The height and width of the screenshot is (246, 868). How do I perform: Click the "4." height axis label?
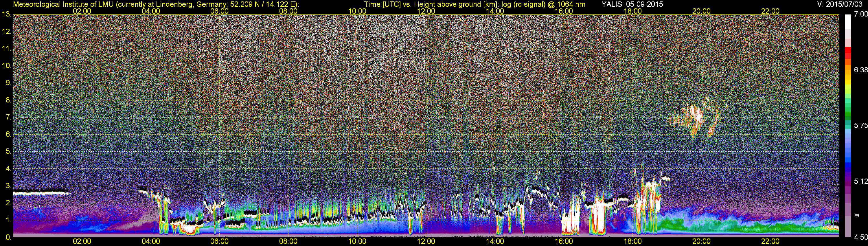pos(8,168)
